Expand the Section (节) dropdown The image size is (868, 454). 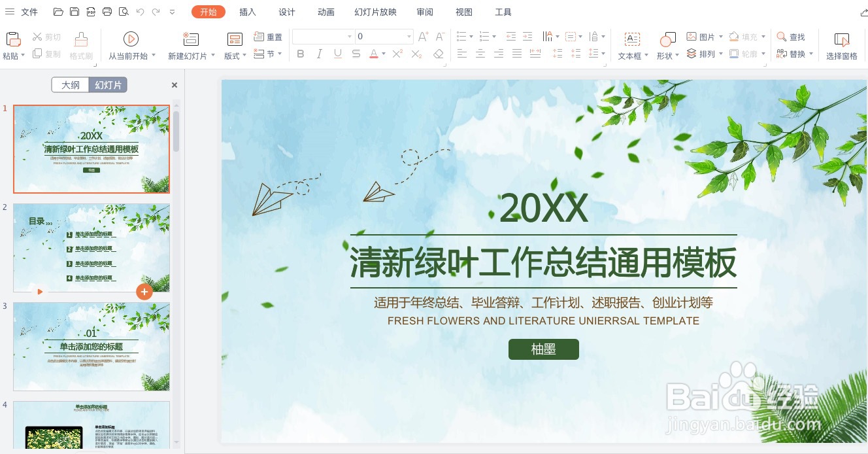(x=280, y=54)
